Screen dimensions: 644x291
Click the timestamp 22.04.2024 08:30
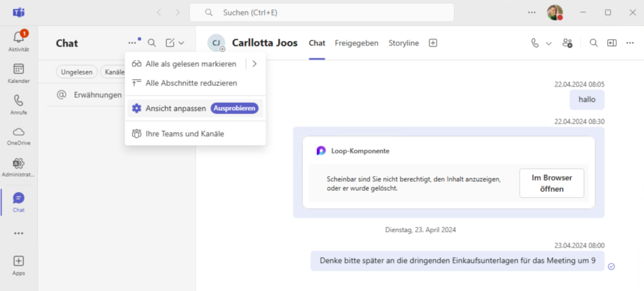point(580,122)
